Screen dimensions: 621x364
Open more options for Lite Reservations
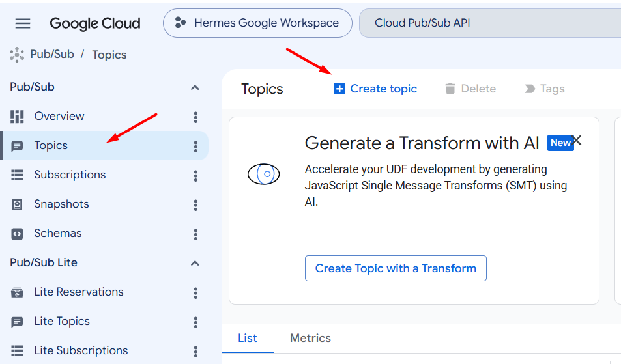click(x=195, y=293)
